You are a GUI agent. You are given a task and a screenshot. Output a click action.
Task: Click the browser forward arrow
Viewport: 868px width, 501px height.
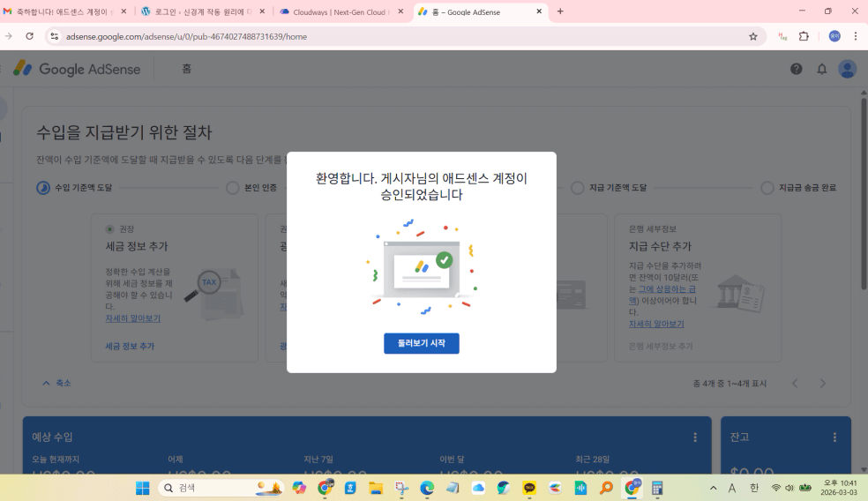pos(8,36)
